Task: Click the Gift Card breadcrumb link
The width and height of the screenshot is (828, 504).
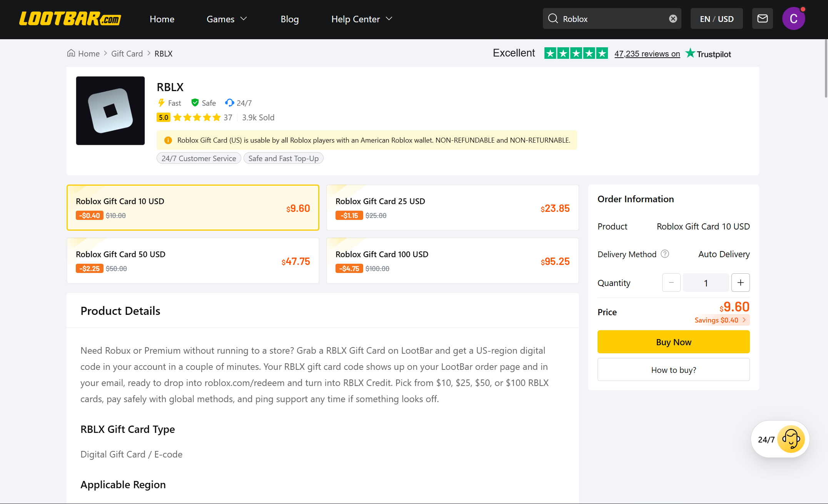Action: pos(127,53)
